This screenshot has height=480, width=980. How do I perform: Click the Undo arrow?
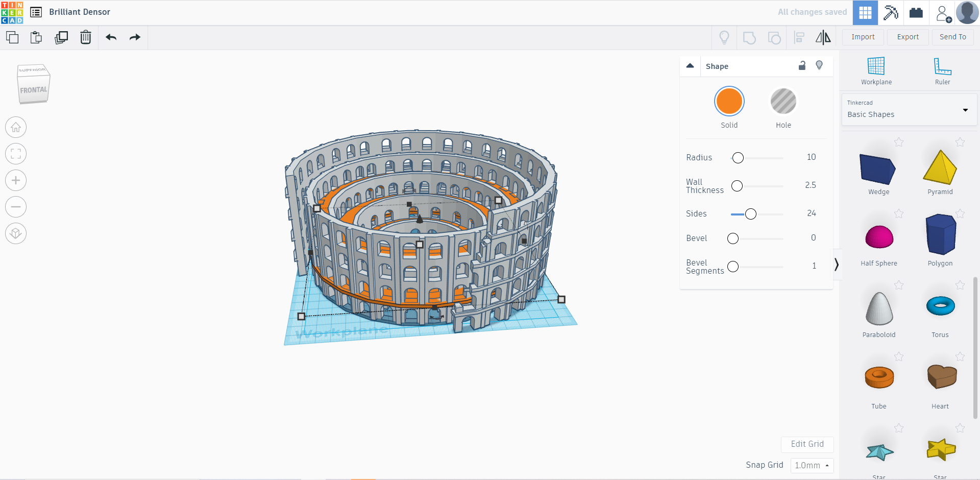click(x=111, y=37)
